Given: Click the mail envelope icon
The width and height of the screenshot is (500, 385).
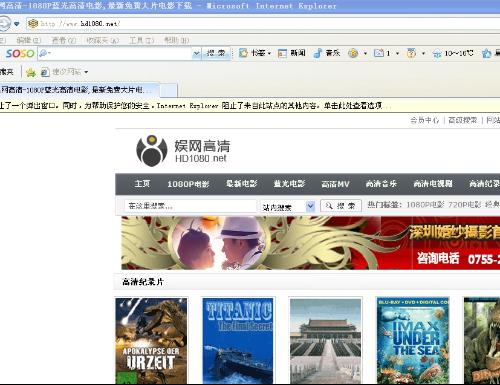Looking at the screenshot, I should click(x=379, y=53).
